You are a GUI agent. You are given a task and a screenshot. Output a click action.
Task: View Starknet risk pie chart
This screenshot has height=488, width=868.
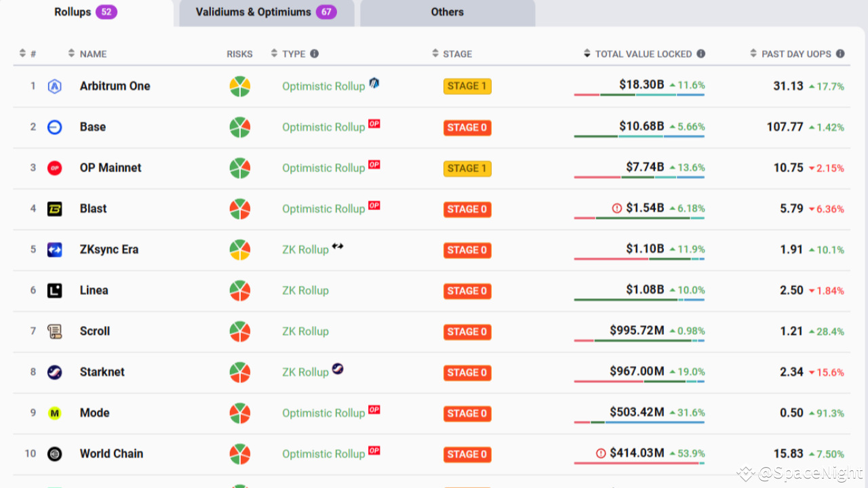click(x=240, y=372)
